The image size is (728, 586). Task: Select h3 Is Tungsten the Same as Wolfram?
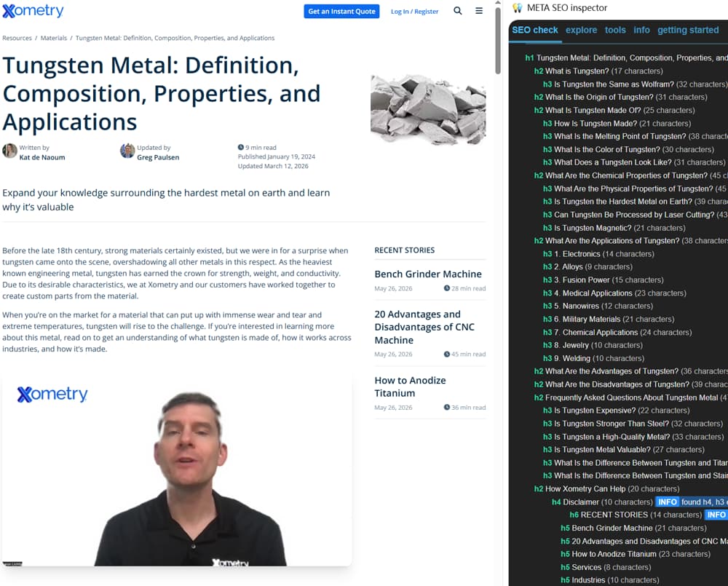tap(635, 84)
